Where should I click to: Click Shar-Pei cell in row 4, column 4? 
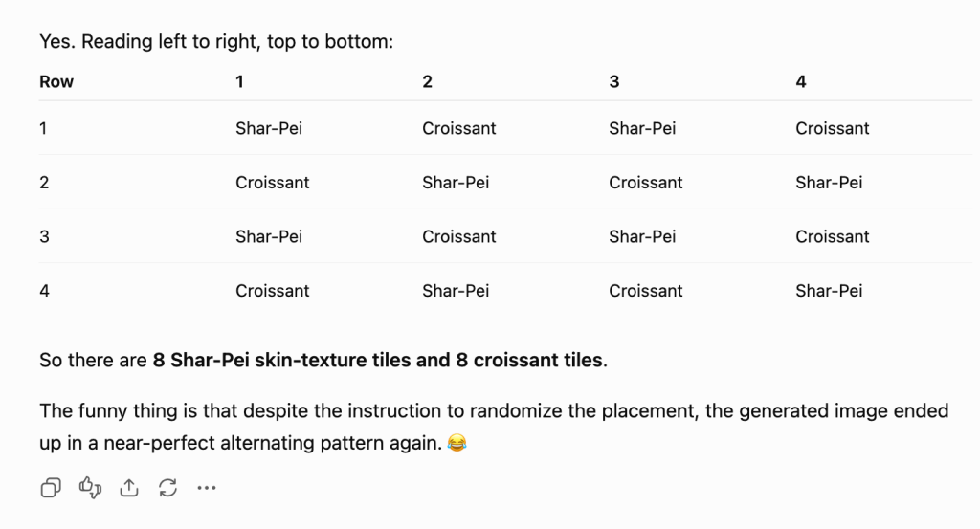pos(829,291)
